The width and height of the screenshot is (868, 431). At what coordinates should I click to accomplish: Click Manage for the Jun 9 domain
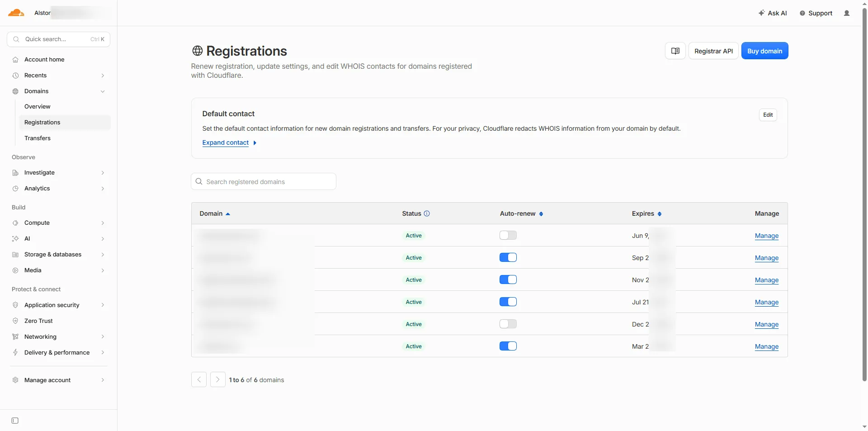pyautogui.click(x=766, y=236)
